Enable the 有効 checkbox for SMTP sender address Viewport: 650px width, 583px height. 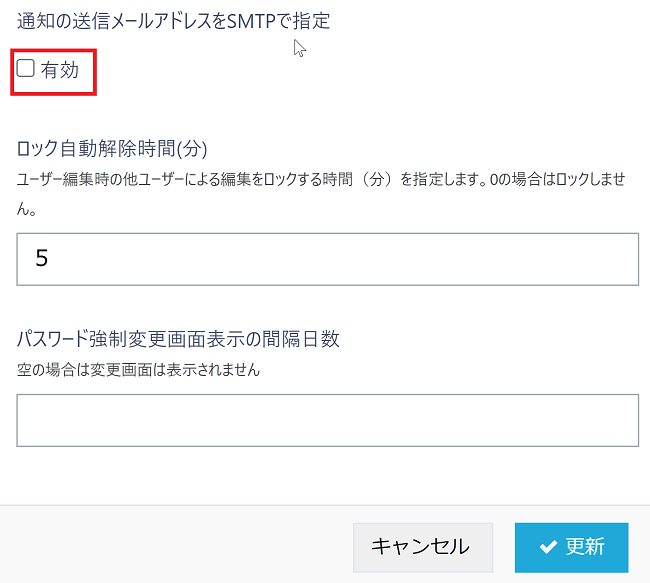point(26,68)
